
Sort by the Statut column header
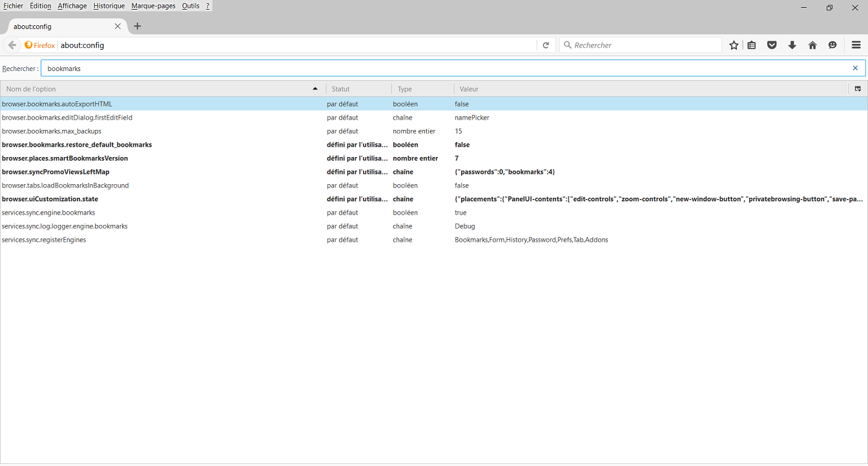coord(358,89)
